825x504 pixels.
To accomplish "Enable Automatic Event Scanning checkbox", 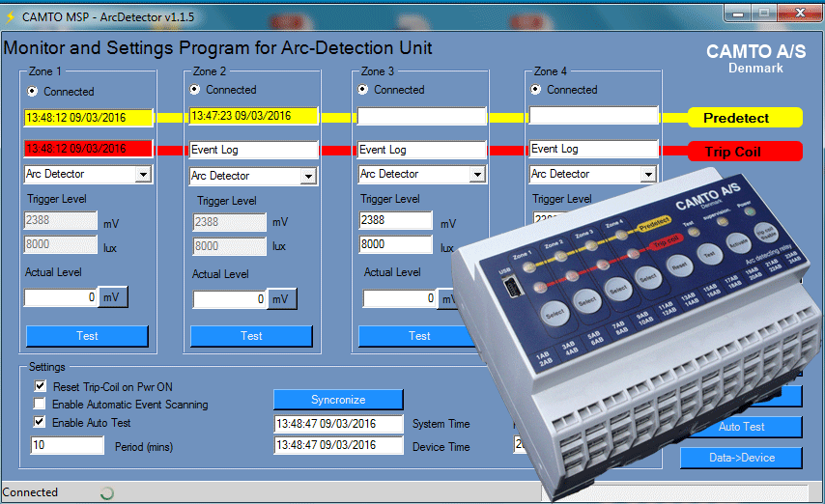I will click(40, 404).
